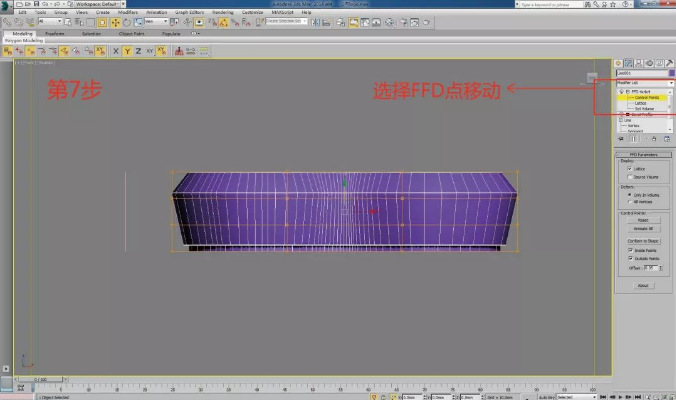
Task: Activate the Select Object tool
Action: click(70, 21)
